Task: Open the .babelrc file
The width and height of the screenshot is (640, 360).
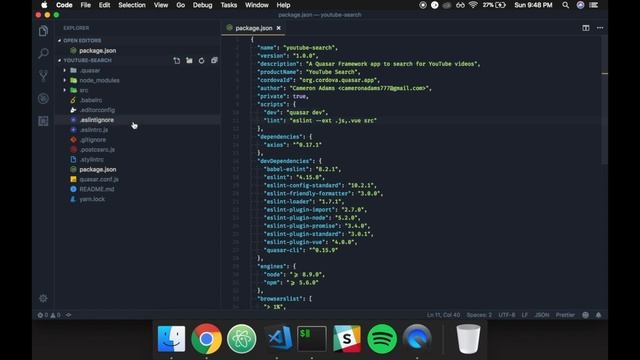Action: (91, 100)
